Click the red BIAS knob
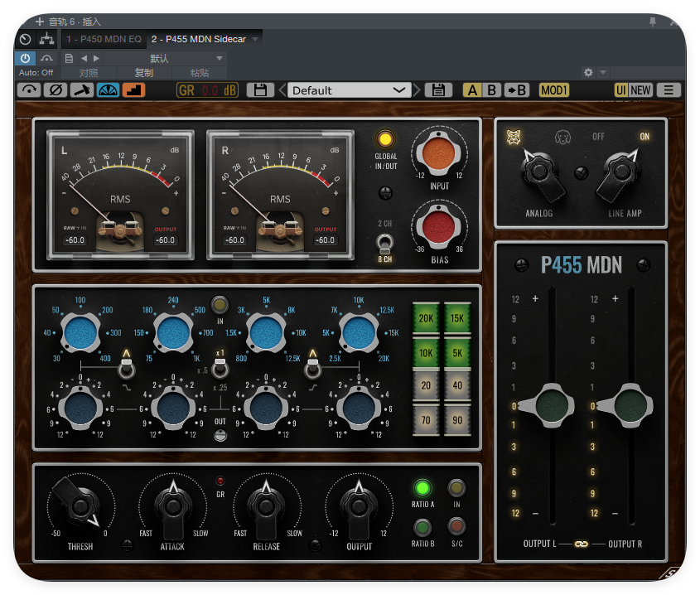Viewport: 700px width, 595px height. pyautogui.click(x=438, y=227)
